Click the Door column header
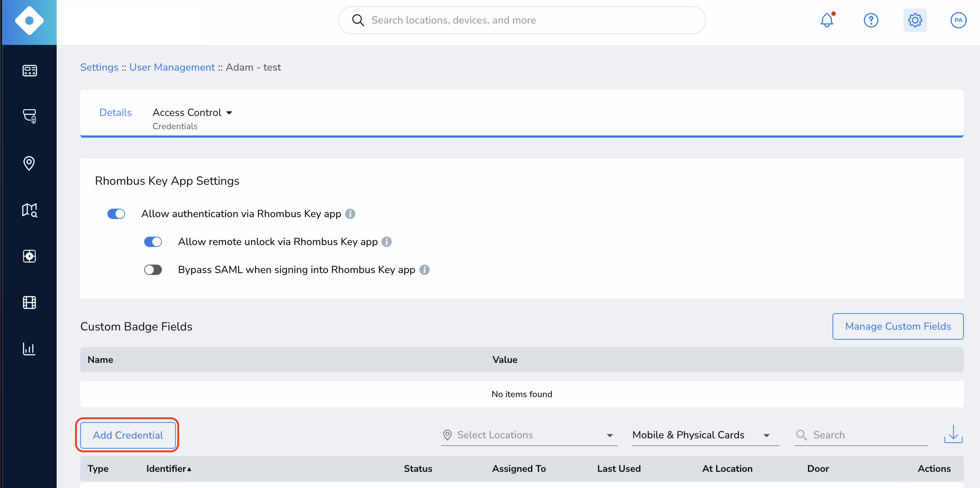This screenshot has width=980, height=488. (818, 468)
